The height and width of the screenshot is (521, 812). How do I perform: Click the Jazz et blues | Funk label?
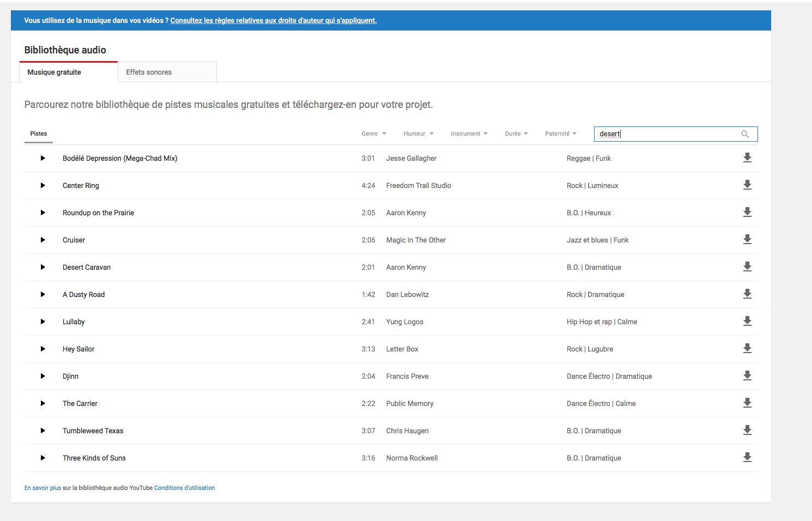tap(598, 240)
